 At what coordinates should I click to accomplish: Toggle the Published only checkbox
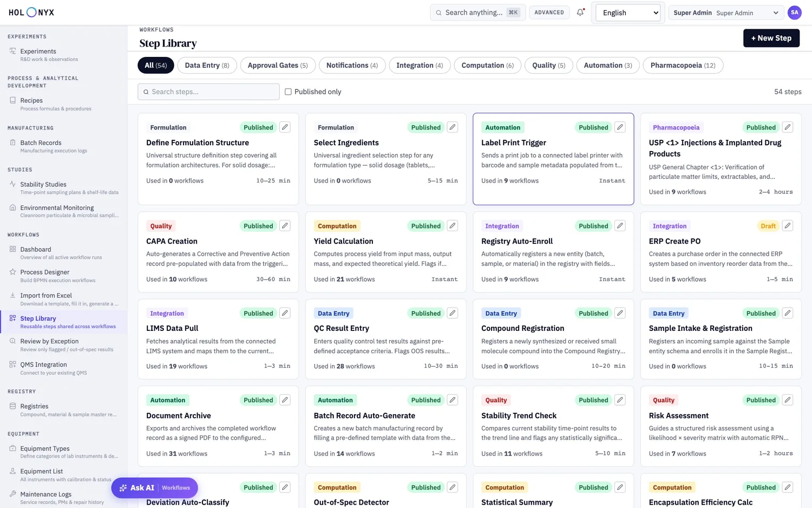point(288,92)
